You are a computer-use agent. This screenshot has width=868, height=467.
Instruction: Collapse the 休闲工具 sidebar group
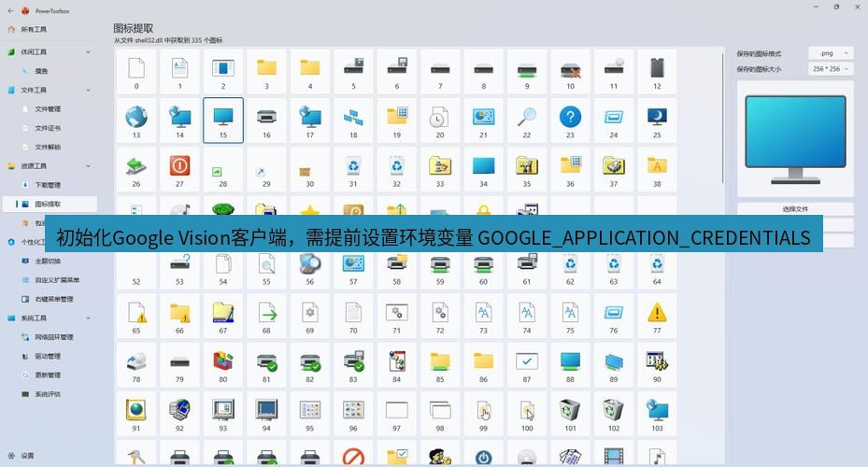tap(88, 52)
